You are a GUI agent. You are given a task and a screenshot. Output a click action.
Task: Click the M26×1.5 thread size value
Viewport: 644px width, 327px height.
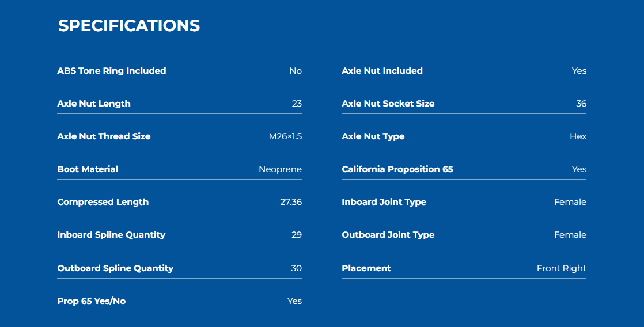pyautogui.click(x=286, y=136)
